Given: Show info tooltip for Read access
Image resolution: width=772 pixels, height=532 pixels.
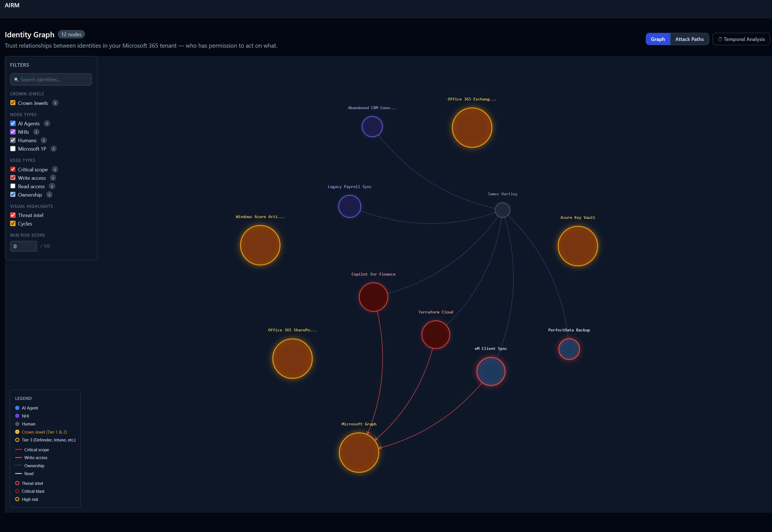Looking at the screenshot, I should click(52, 186).
